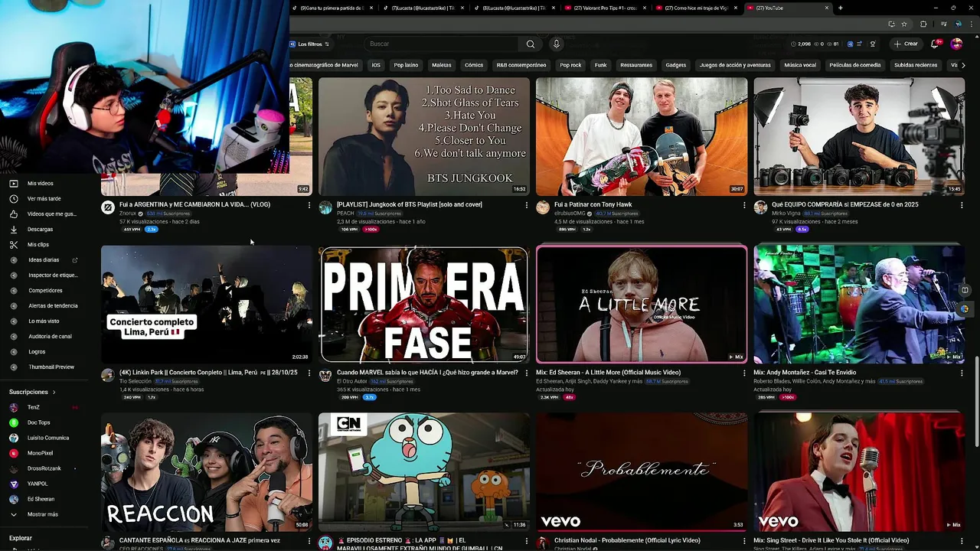Open the Sing Street mix thumbnail
The width and height of the screenshot is (980, 551).
click(859, 472)
